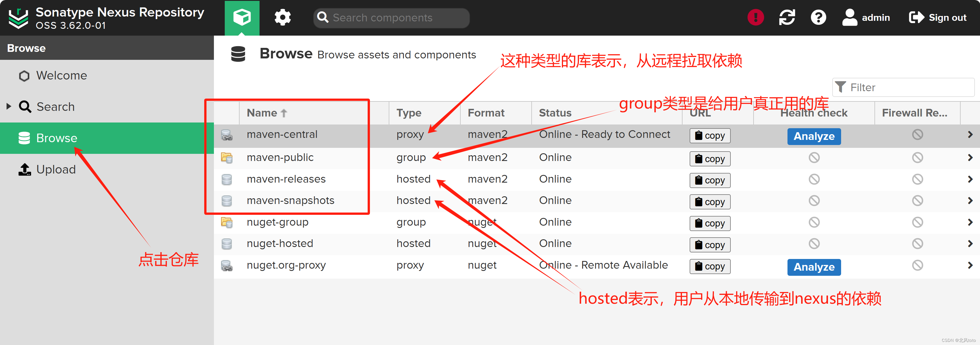Copy URL for nuget-hosted

pyautogui.click(x=710, y=245)
